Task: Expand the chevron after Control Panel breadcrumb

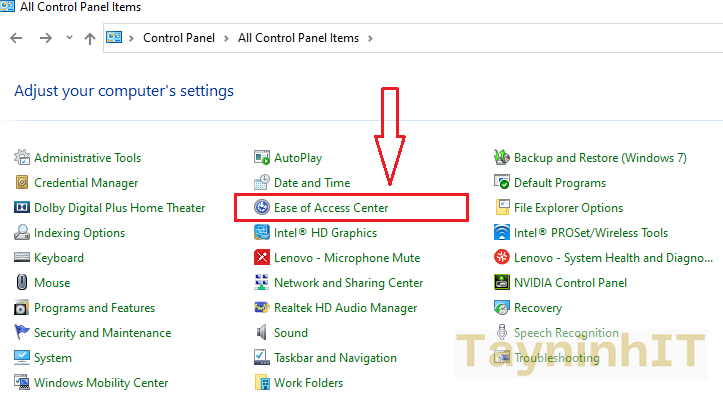Action: (227, 38)
